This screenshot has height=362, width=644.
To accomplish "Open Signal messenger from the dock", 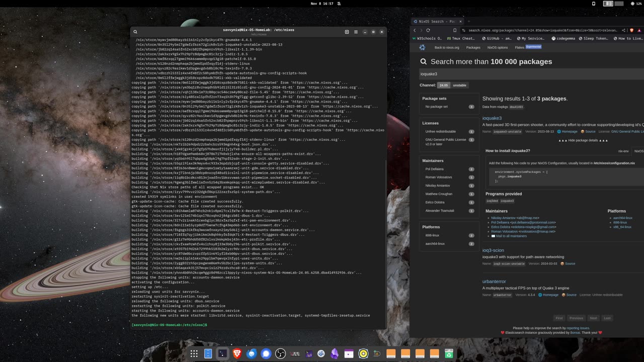I will [266, 354].
